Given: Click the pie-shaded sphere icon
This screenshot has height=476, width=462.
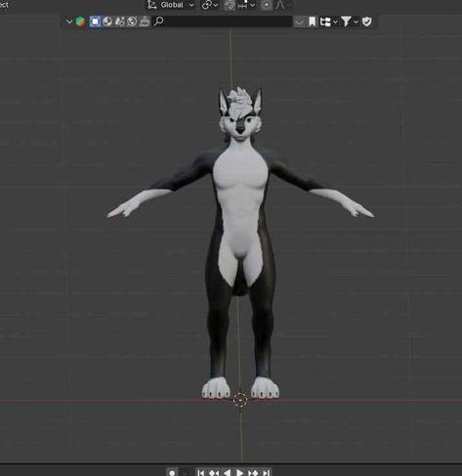Looking at the screenshot, I should 107,22.
